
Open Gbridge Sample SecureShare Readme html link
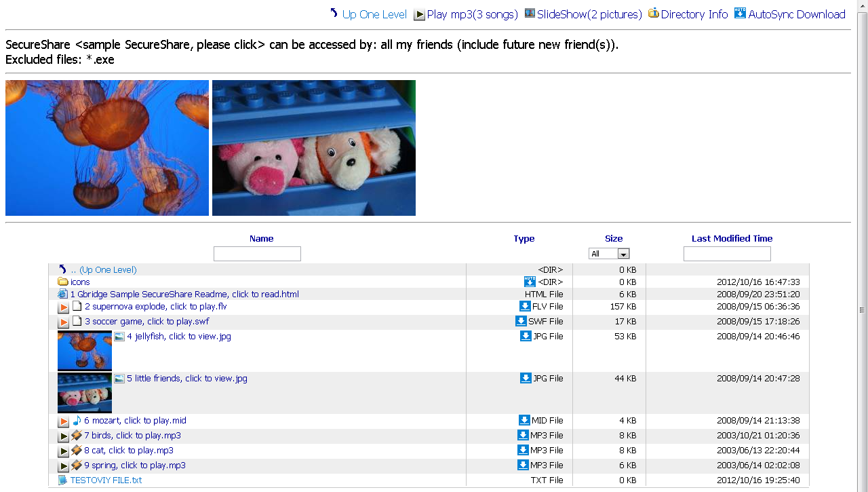184,294
